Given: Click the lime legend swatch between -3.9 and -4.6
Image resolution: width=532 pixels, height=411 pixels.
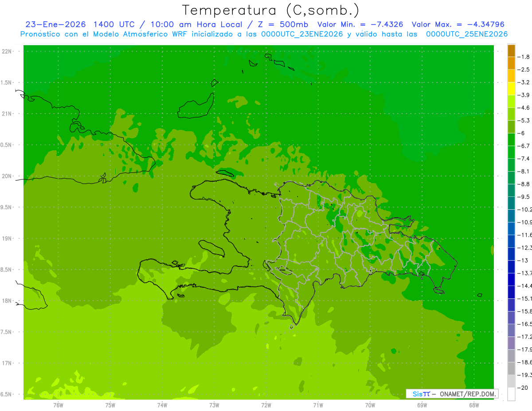Looking at the screenshot, I should (511, 102).
